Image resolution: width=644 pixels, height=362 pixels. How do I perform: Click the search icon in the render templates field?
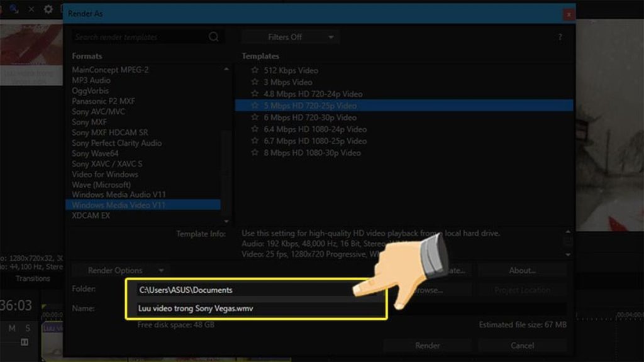(214, 36)
